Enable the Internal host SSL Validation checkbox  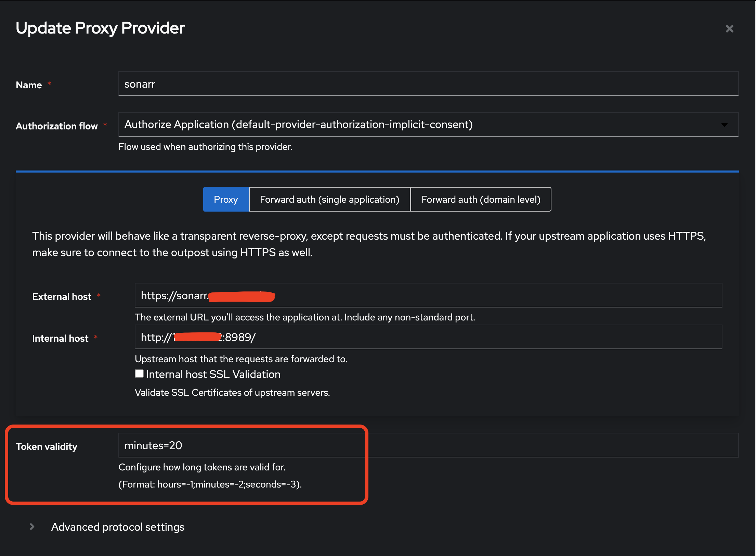[139, 374]
